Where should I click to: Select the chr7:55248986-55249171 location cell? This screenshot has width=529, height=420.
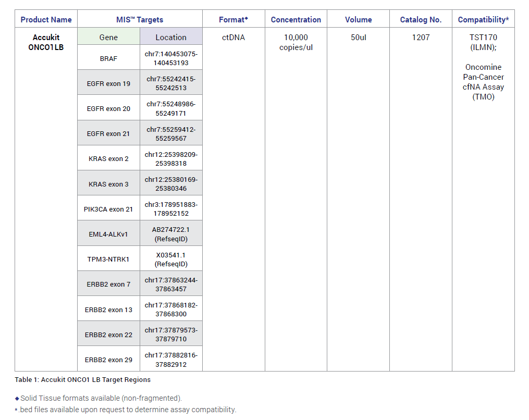click(x=171, y=108)
